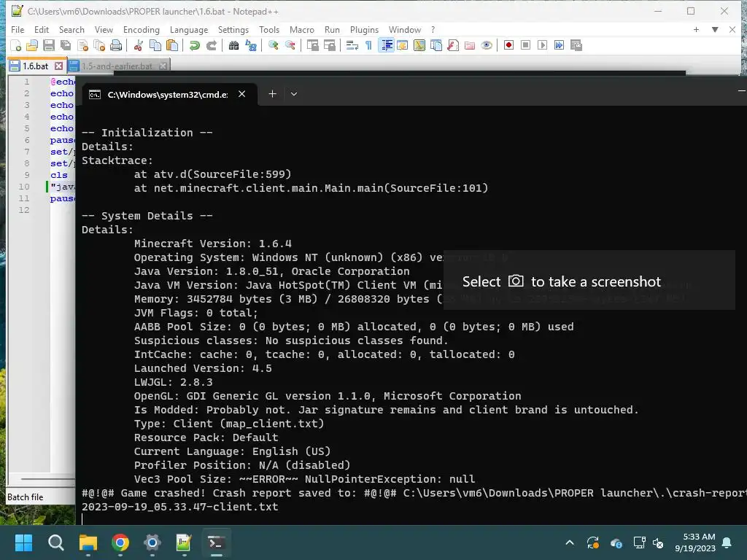Open the Function List panel icon
Viewport: 747px width, 560px height.
coord(453,45)
